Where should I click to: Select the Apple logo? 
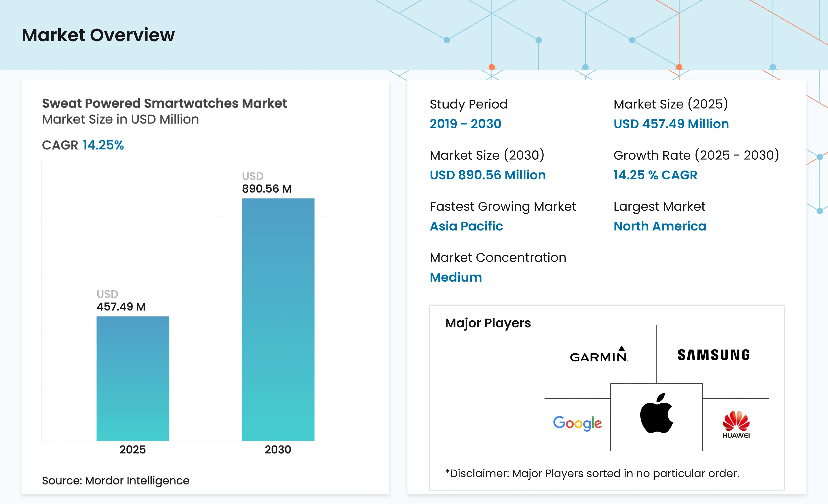coord(657,413)
